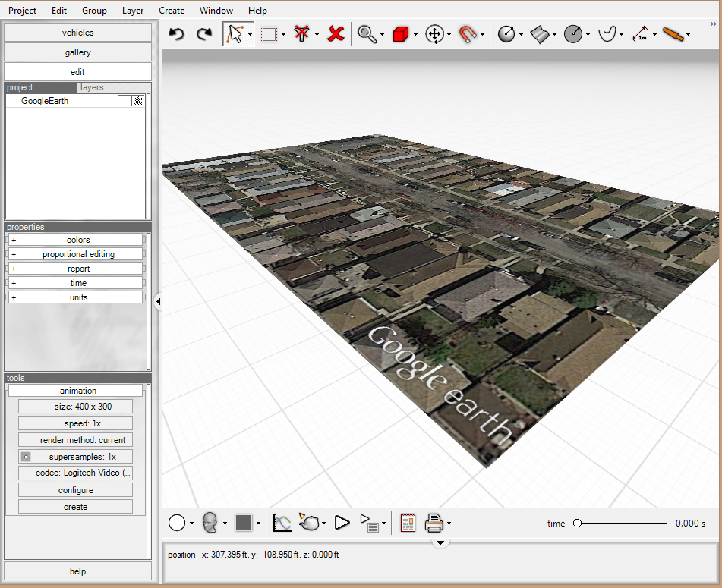The width and height of the screenshot is (722, 588).
Task: Click the help button at bottom
Action: coord(77,571)
